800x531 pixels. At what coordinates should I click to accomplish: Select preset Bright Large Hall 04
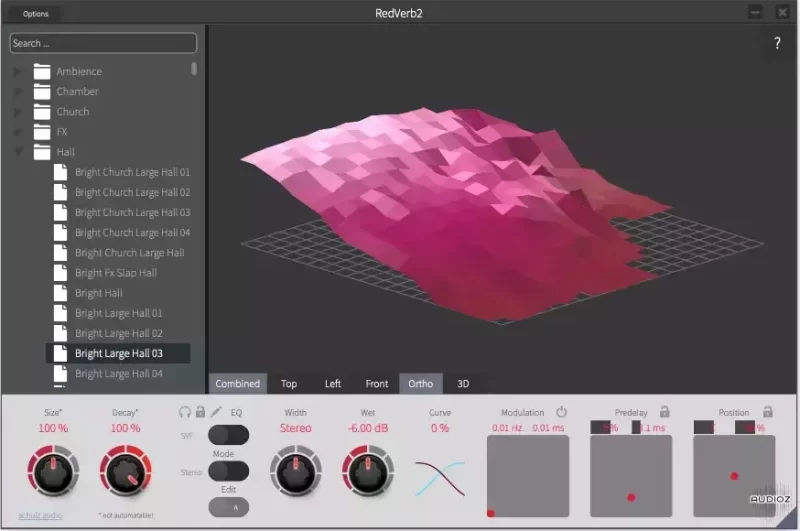(x=119, y=374)
